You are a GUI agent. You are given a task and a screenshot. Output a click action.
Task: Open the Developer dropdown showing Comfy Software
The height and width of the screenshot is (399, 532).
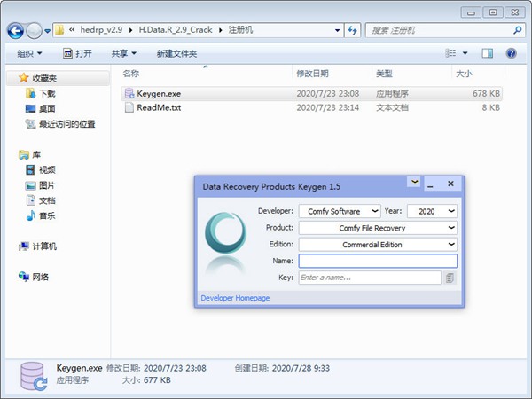pyautogui.click(x=340, y=211)
